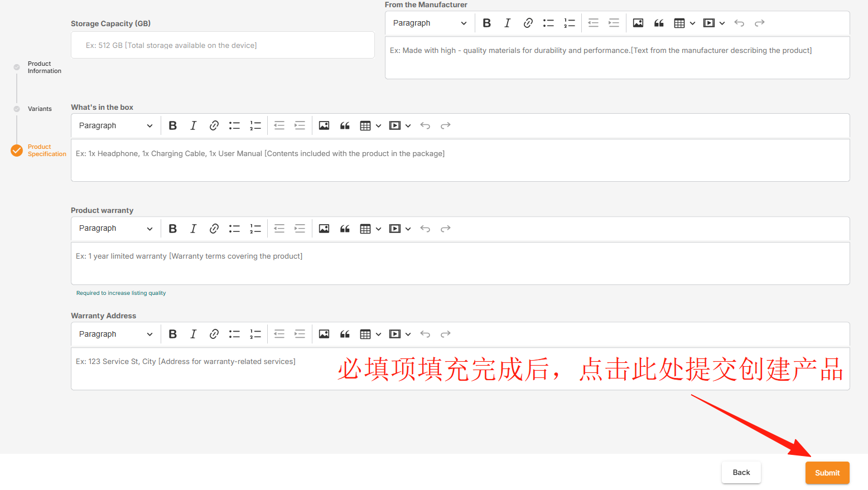
Task: Switch to the Variants step
Action: coord(40,109)
